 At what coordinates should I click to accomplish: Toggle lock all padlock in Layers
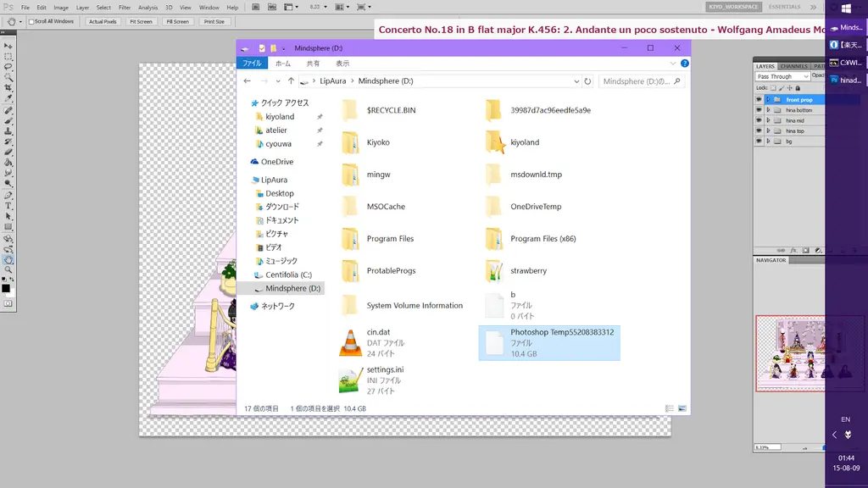point(798,88)
